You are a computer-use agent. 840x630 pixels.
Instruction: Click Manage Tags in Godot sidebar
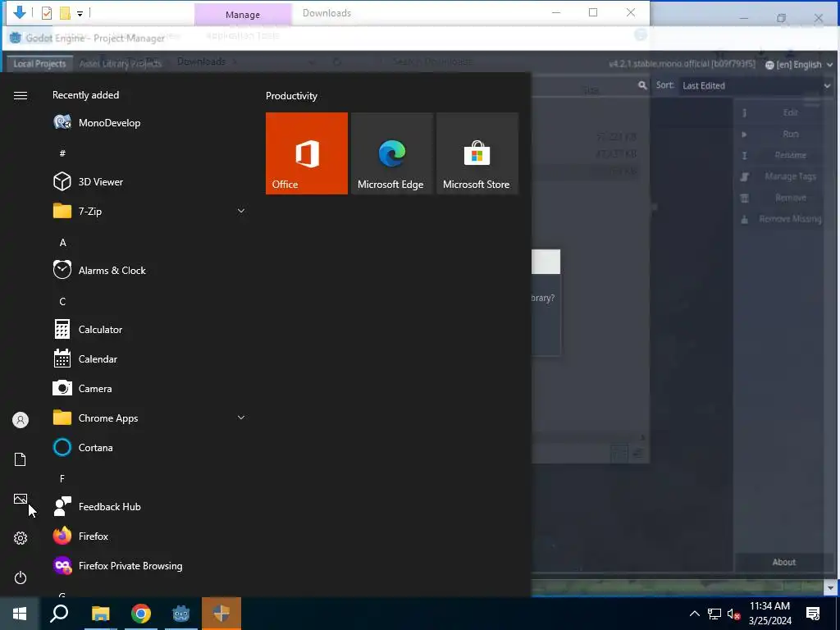pyautogui.click(x=783, y=176)
